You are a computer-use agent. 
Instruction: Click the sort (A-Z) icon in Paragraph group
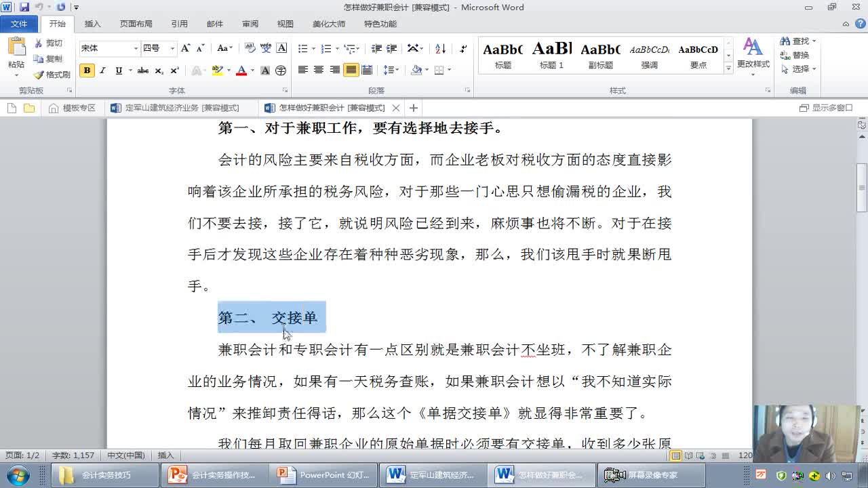pos(441,49)
